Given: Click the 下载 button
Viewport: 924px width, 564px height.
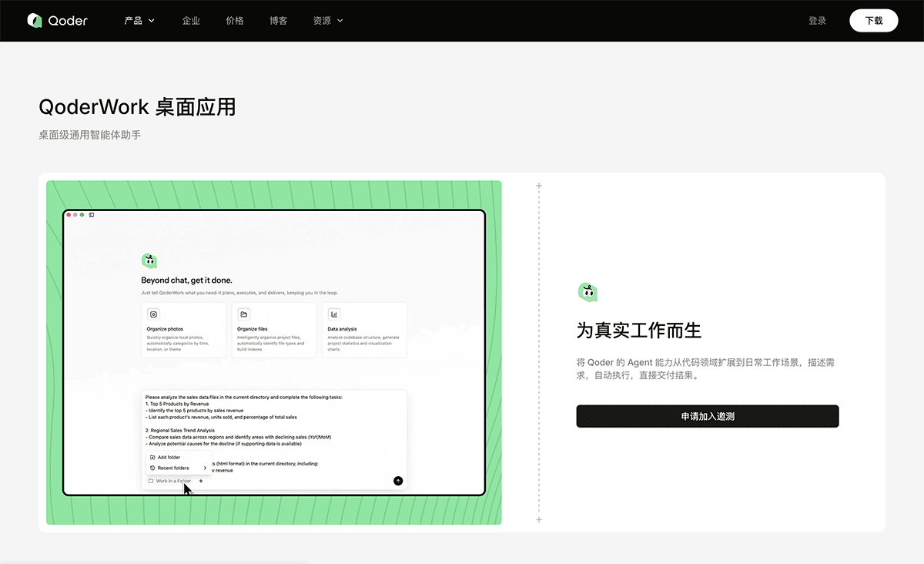Looking at the screenshot, I should 874,21.
